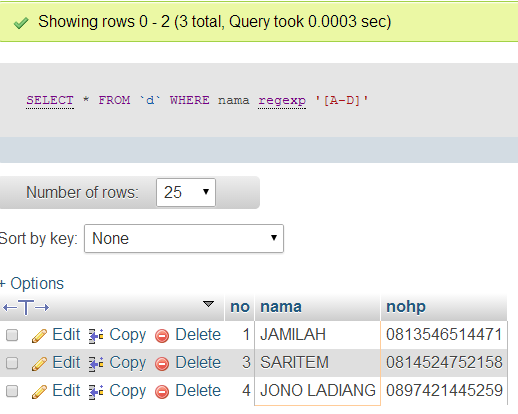518x414 pixels.
Task: Expand the Options section
Action: point(32,284)
